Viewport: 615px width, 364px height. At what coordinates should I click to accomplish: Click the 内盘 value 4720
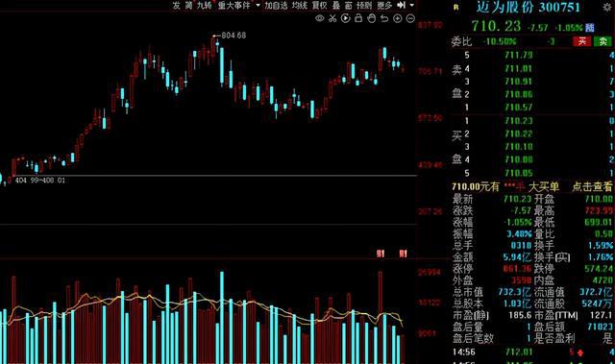click(x=603, y=280)
